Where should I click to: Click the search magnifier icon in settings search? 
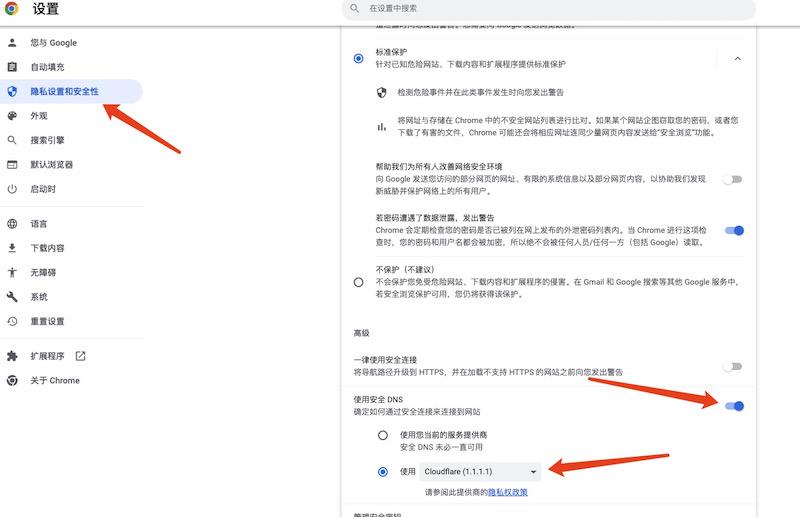[354, 8]
